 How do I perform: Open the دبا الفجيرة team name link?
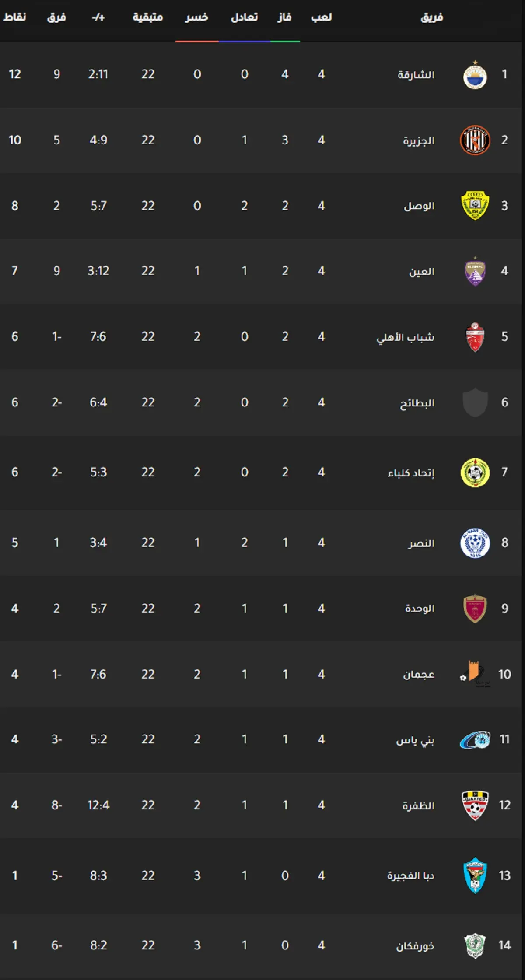(x=411, y=875)
